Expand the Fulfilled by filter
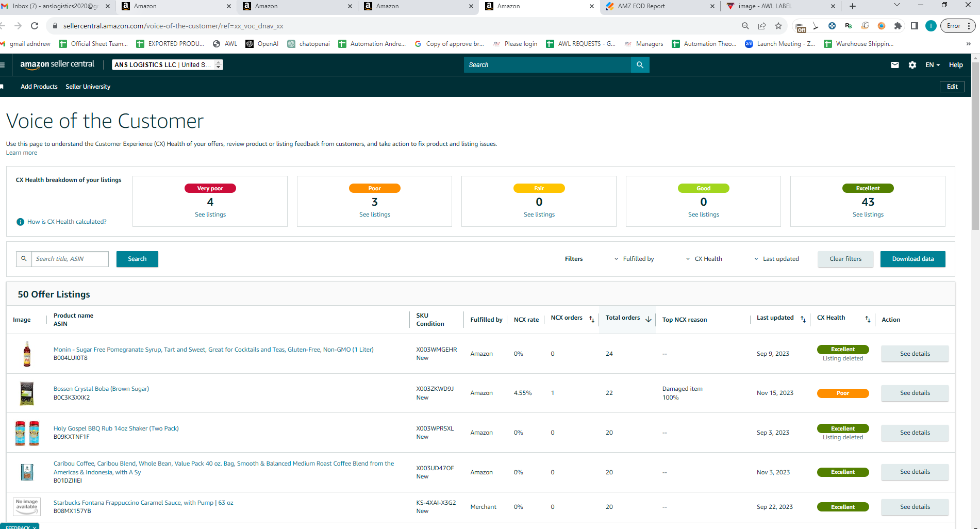Screen dimensions: 980x529 click(x=634, y=259)
